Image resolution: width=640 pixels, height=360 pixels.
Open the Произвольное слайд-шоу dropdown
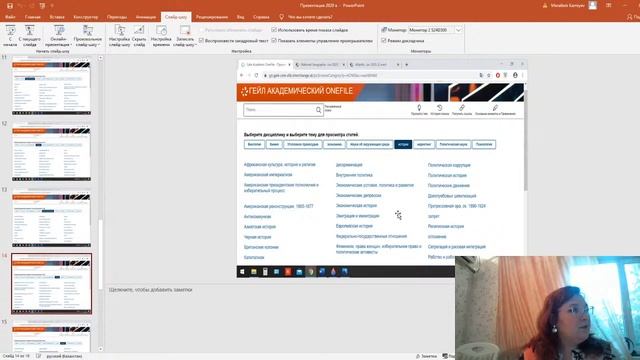tap(88, 36)
